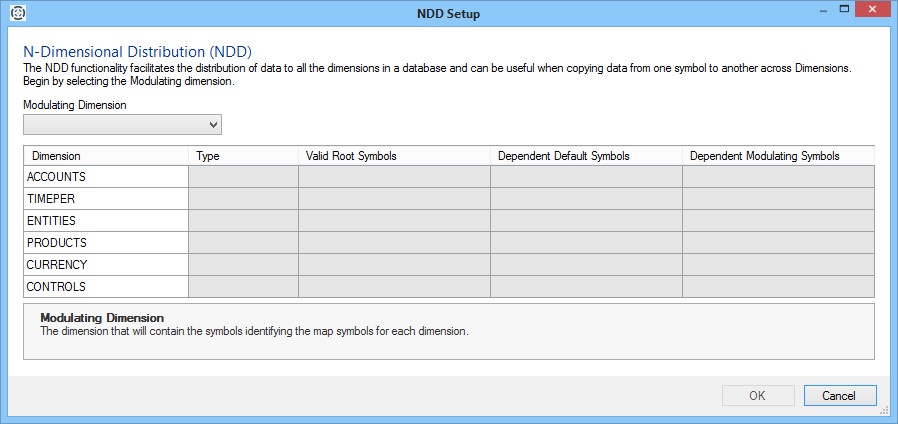This screenshot has width=898, height=424.
Task: Click the NDD Setup window system icon
Action: (x=17, y=13)
